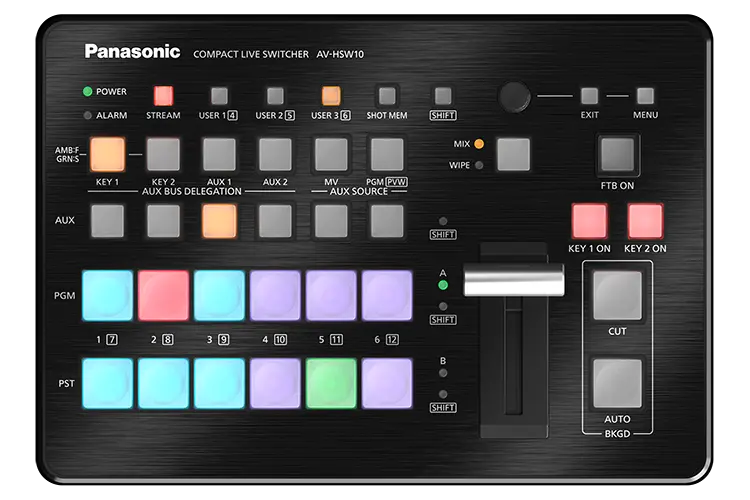
Task: Click the AV-HSW10 model label
Action: pyautogui.click(x=340, y=55)
